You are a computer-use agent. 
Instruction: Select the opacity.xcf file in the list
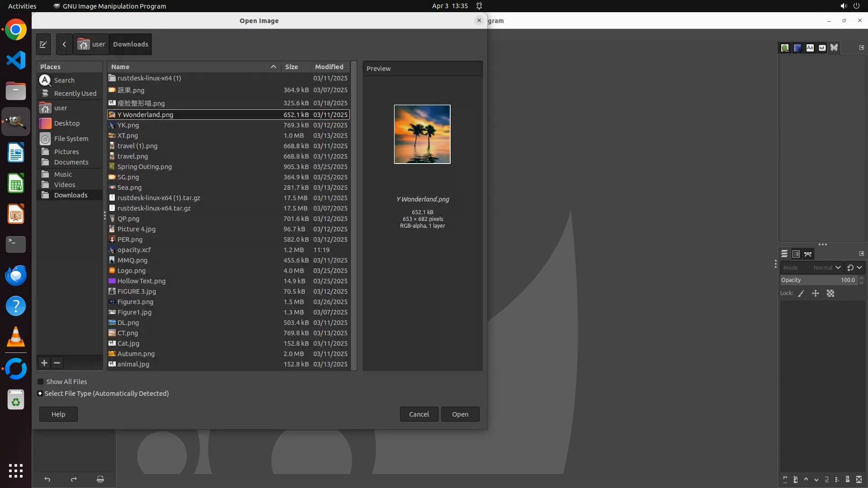coord(134,250)
